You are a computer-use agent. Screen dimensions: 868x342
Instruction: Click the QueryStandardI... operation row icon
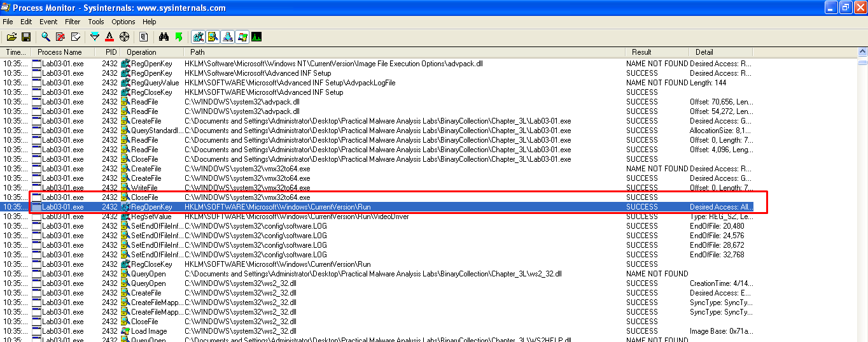click(125, 131)
